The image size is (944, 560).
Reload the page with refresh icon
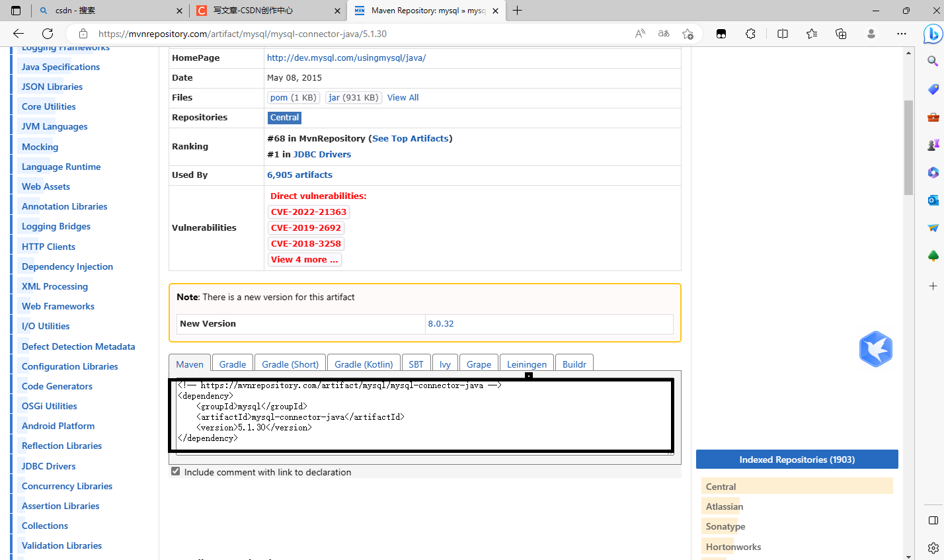click(48, 34)
